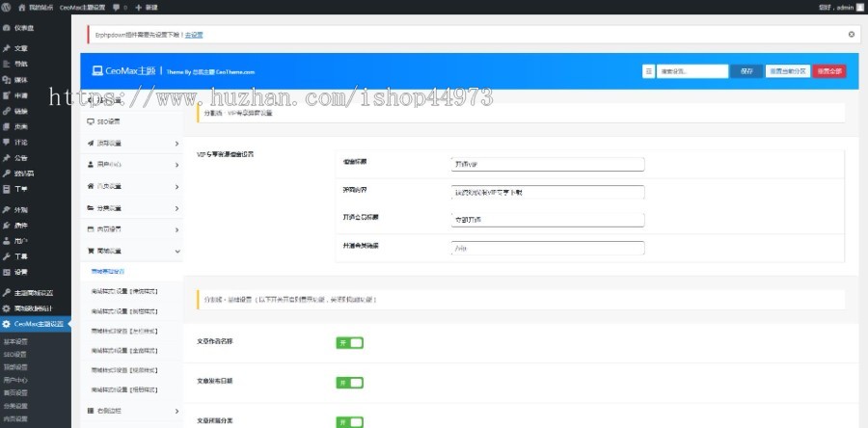Click the brush icon beside 外观

[x=6, y=209]
